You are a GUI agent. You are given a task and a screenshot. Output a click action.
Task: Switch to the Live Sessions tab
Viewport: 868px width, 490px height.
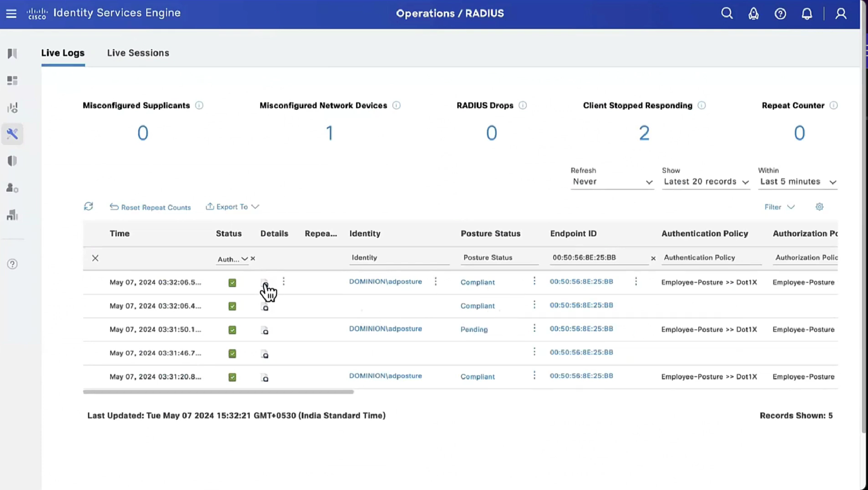click(x=138, y=53)
